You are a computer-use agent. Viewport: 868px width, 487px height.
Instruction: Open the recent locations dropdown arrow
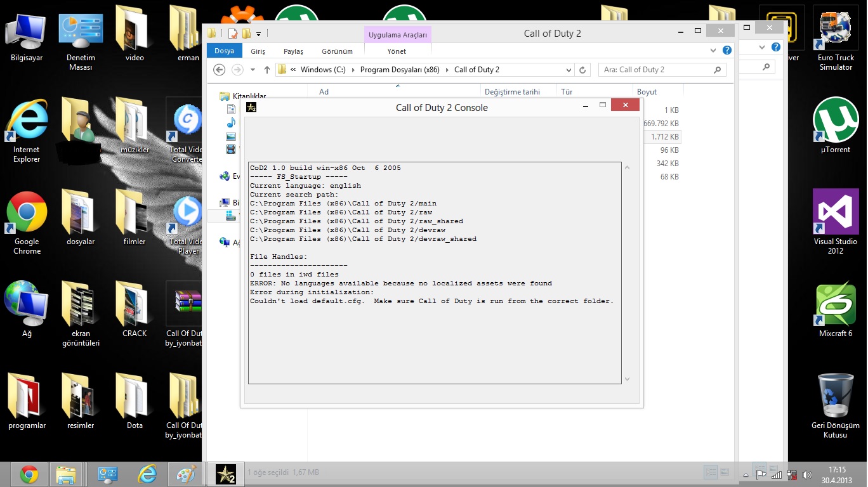click(253, 70)
